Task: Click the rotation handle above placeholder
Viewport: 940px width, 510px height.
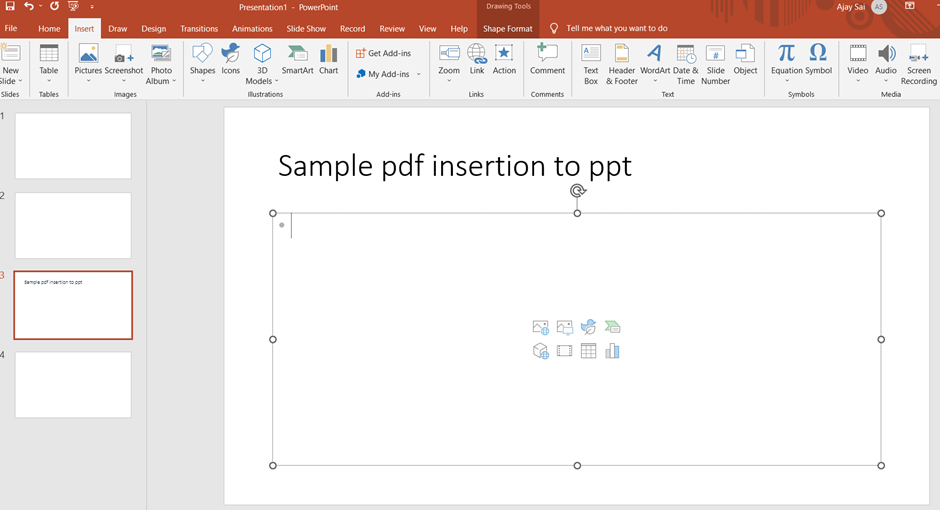Action: click(577, 191)
